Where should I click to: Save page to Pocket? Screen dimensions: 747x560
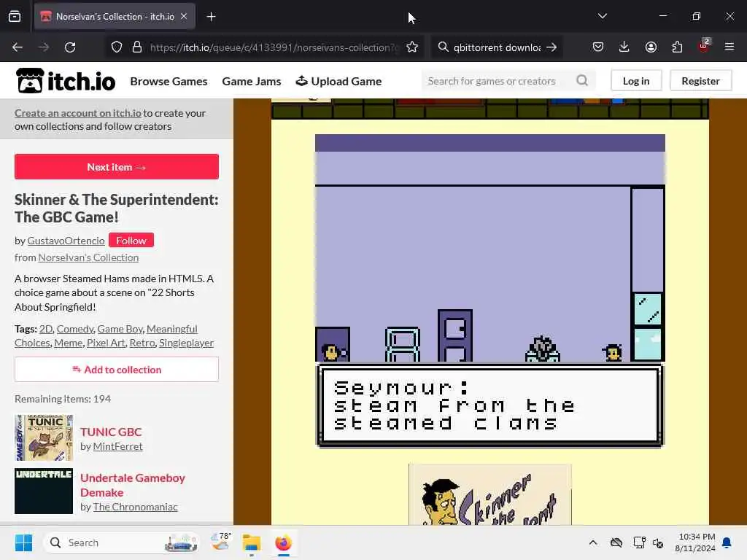pos(598,47)
